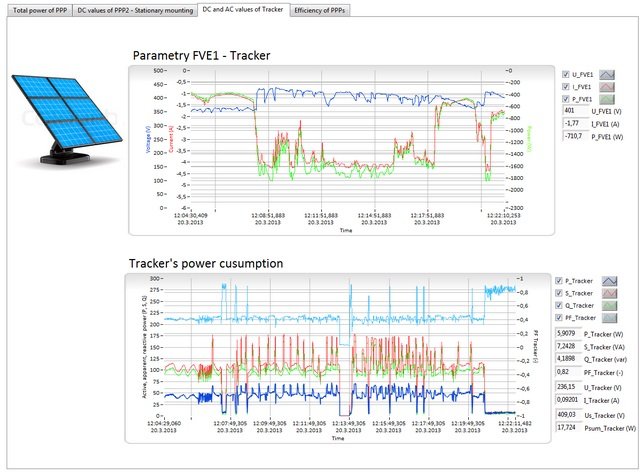Click the 'Current (A)' axis label

pyautogui.click(x=171, y=139)
